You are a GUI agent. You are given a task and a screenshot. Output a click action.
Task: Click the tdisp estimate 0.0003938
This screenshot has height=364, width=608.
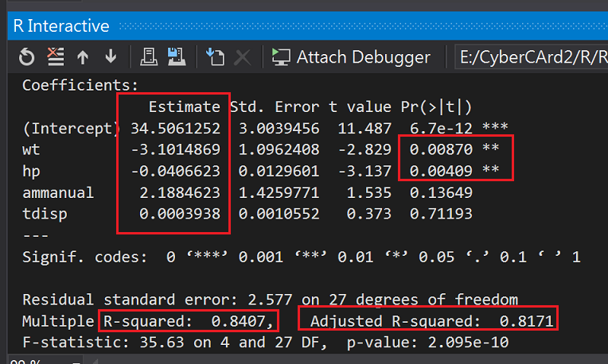tap(180, 214)
